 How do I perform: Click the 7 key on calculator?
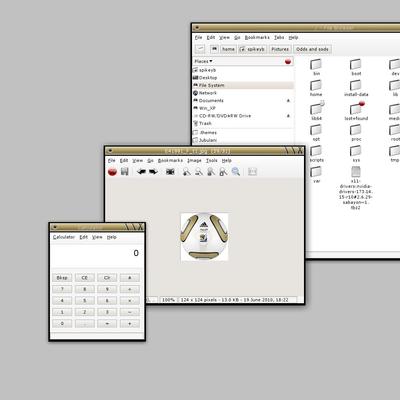(62, 289)
